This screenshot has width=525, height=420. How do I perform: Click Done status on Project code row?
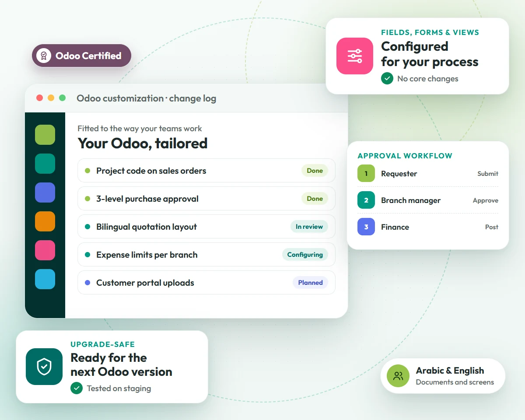[315, 171]
